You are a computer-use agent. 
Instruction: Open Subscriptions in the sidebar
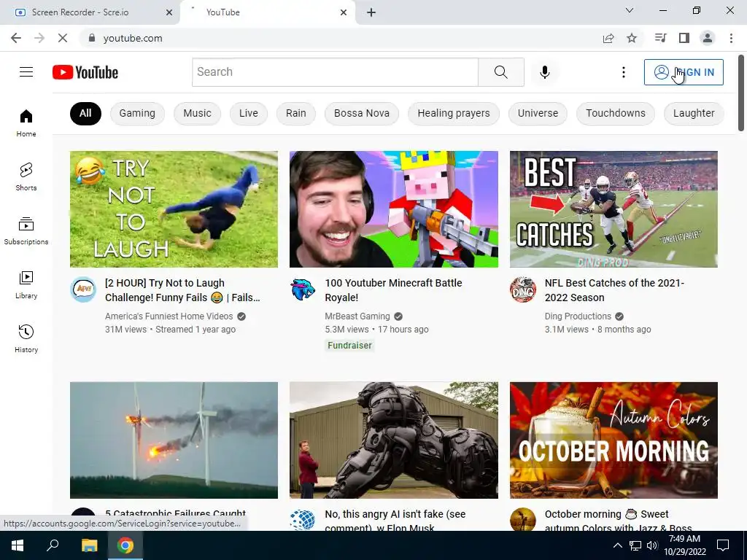click(x=26, y=231)
